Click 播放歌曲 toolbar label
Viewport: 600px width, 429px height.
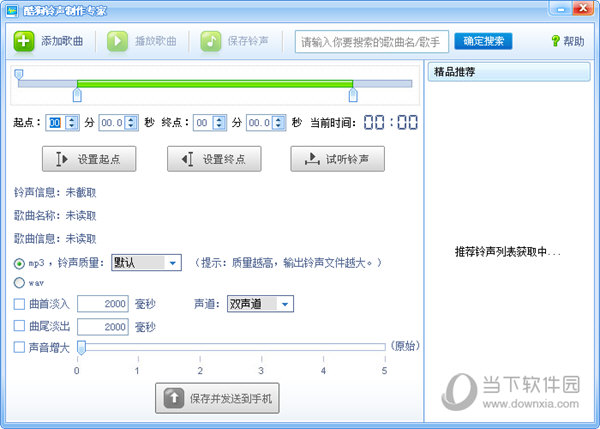pos(156,41)
